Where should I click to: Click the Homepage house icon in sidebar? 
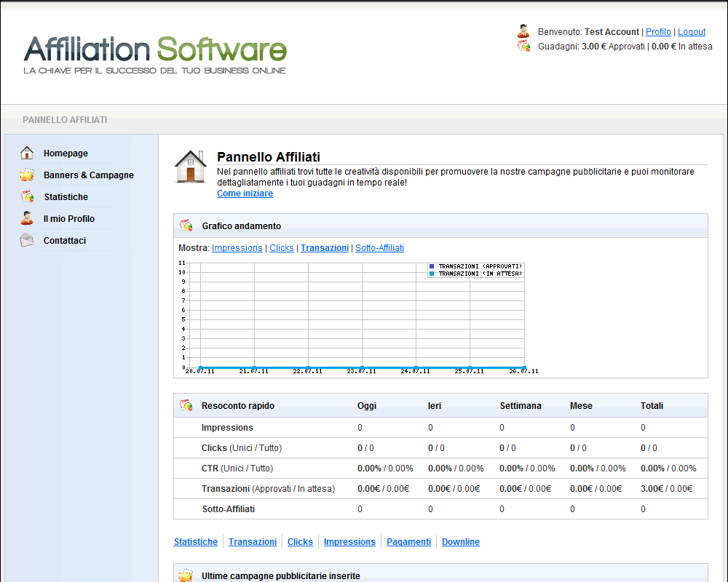(27, 153)
